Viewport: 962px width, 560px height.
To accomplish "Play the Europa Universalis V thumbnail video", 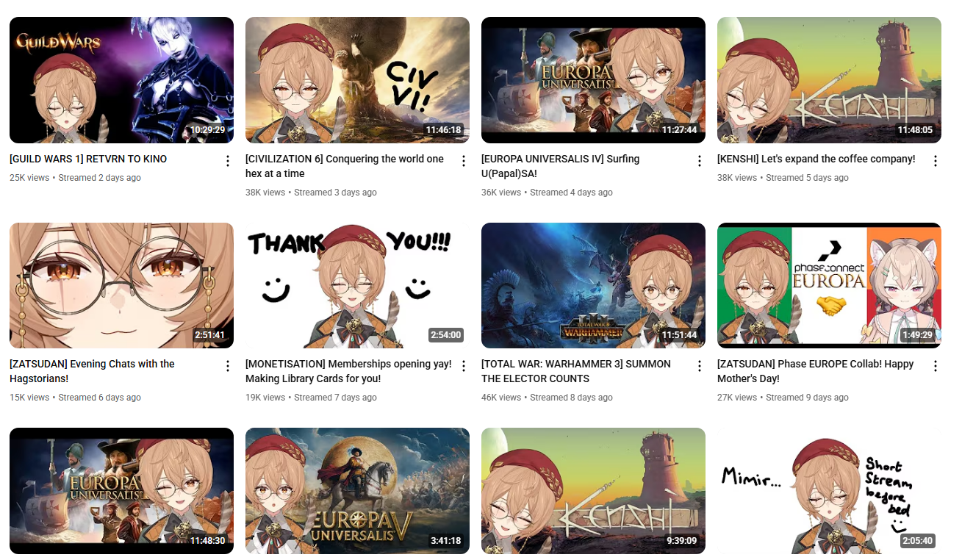I will coord(357,490).
